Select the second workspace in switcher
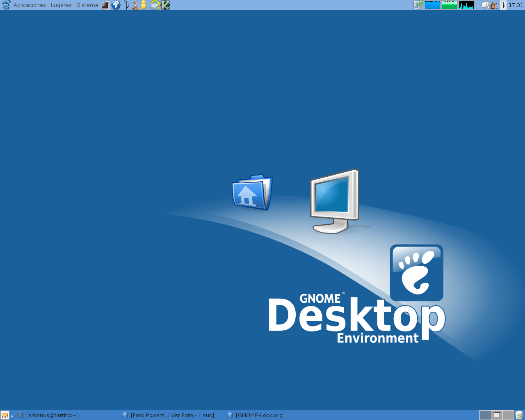The width and height of the screenshot is (525, 420). point(497,415)
